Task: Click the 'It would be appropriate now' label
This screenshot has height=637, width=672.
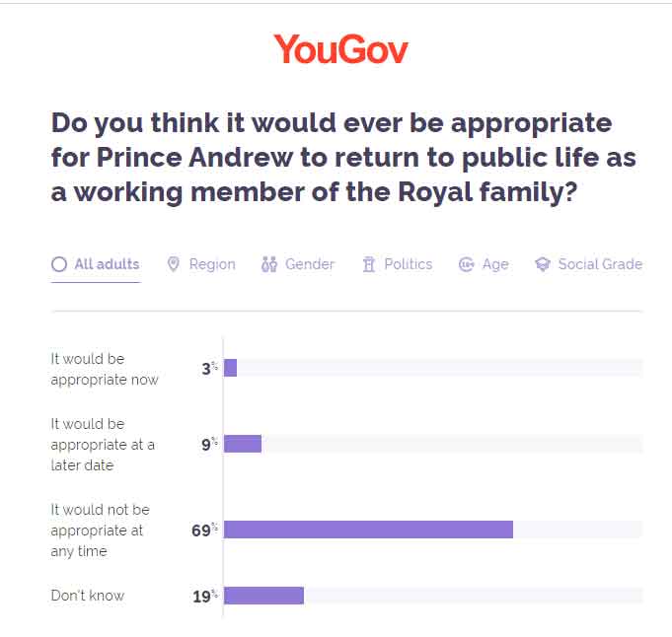Action: tap(105, 369)
